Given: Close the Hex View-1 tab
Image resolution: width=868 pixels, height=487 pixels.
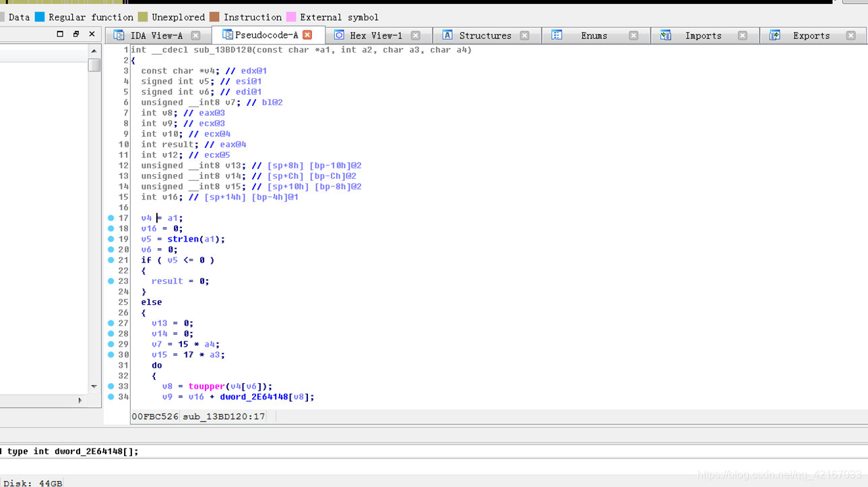Looking at the screenshot, I should tap(415, 36).
